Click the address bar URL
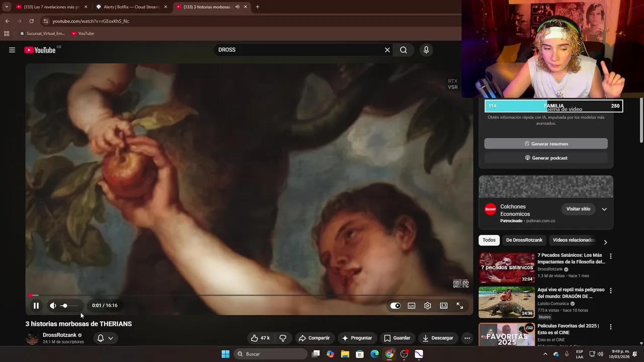This screenshot has height=362, width=644. (91, 21)
